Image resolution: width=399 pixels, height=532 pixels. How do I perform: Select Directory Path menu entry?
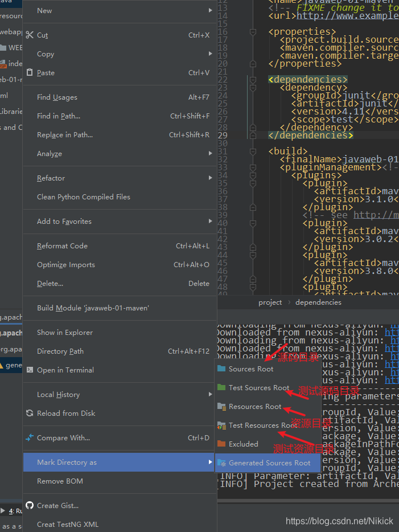click(120, 351)
